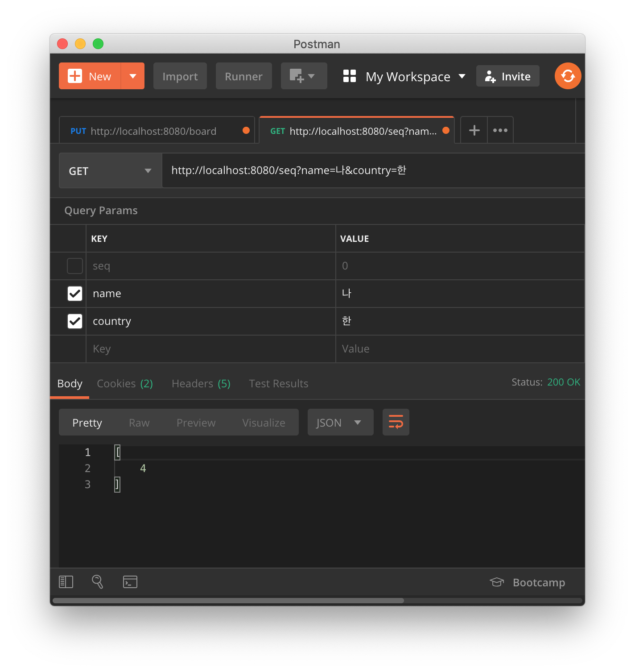Click line number 2 in response
Screen dimensions: 635x672
pyautogui.click(x=87, y=468)
